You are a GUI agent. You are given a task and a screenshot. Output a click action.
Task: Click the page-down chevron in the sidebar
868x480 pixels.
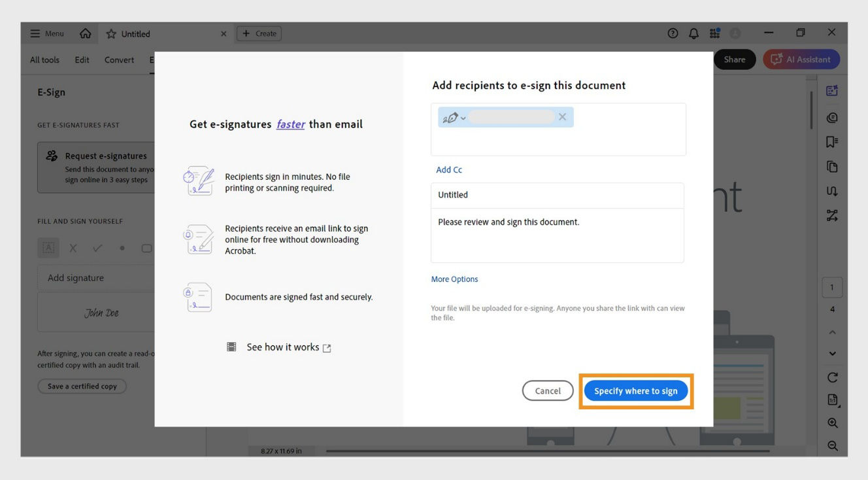point(831,353)
